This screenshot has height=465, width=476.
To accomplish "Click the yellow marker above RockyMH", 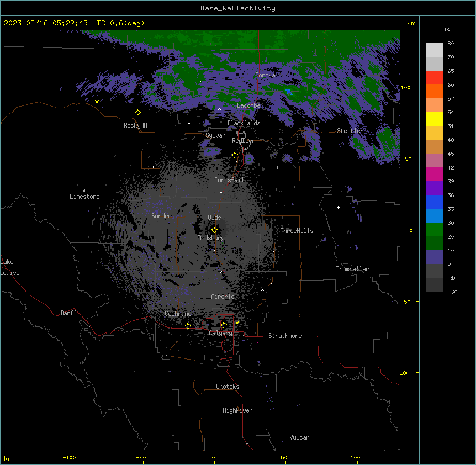I will [x=138, y=113].
